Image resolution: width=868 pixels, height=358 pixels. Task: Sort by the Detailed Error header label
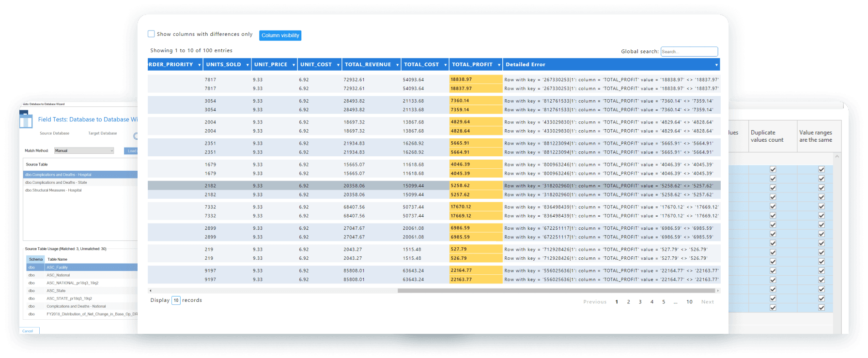tap(526, 64)
